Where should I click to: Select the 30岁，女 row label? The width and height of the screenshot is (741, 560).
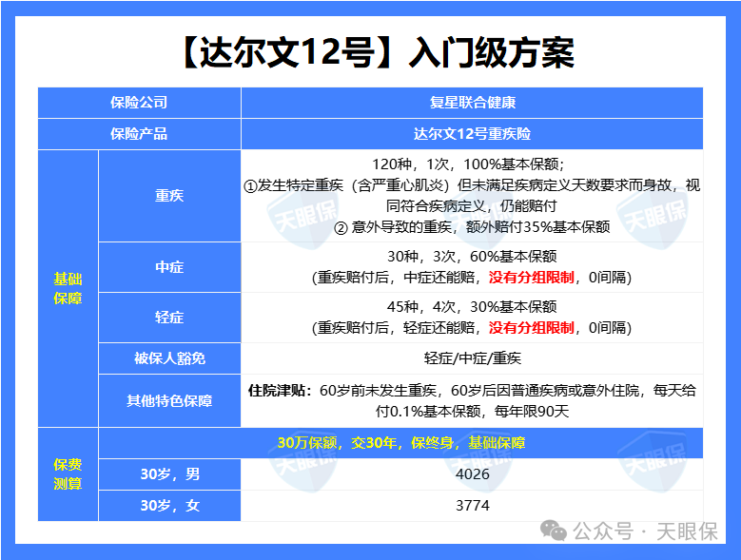click(x=169, y=506)
